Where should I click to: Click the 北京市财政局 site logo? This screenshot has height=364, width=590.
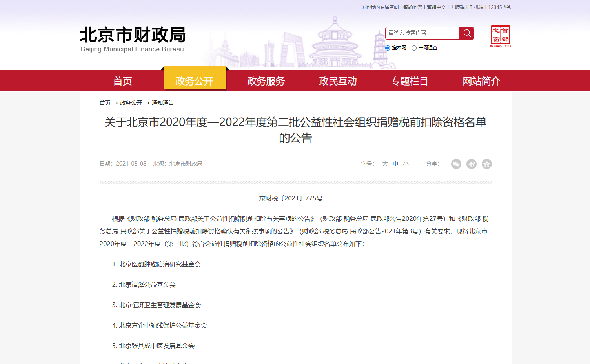(133, 40)
